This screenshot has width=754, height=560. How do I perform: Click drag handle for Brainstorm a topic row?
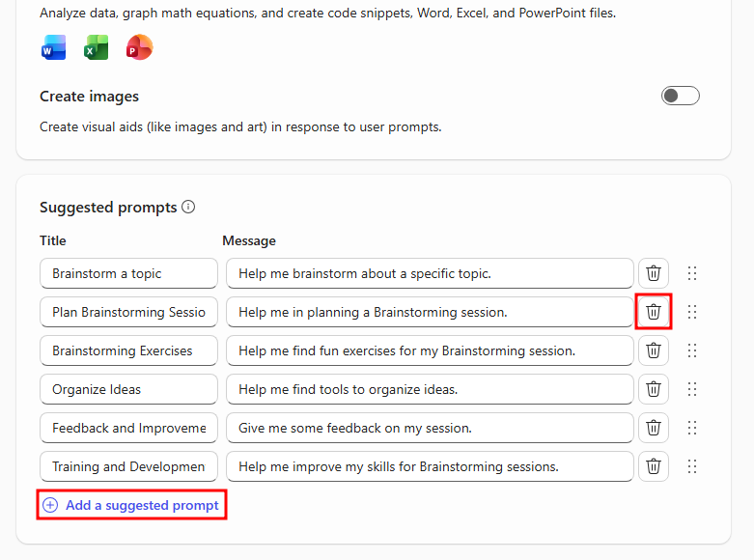click(x=691, y=273)
